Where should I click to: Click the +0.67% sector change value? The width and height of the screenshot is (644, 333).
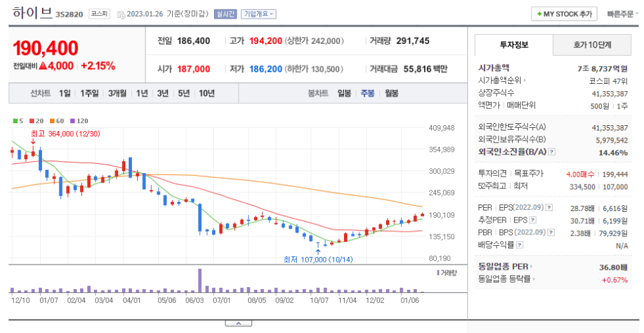coord(615,280)
